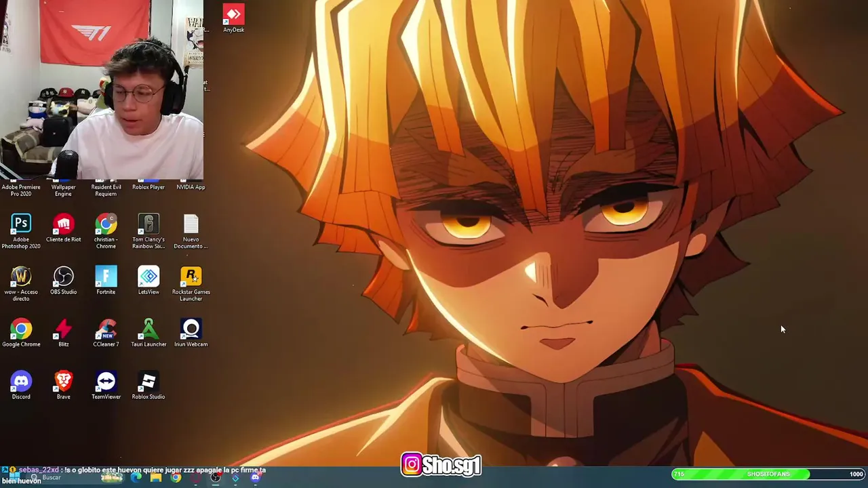This screenshot has height=488, width=868.
Task: Launch OBS Studio from desktop
Action: [x=63, y=281]
